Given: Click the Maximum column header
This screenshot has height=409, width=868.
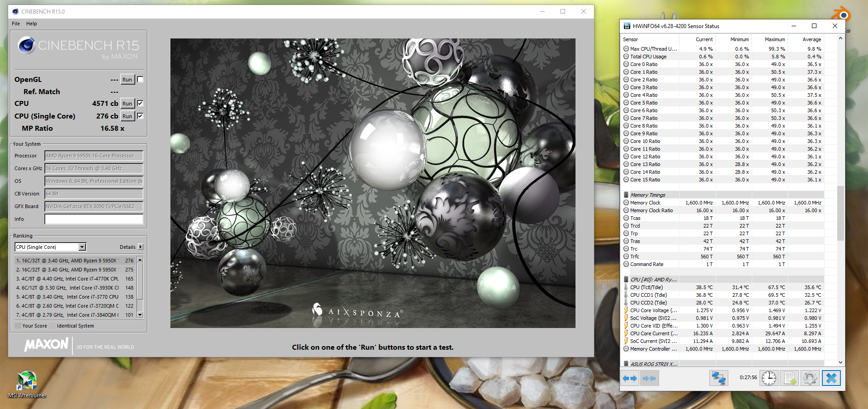Looking at the screenshot, I should pos(775,39).
